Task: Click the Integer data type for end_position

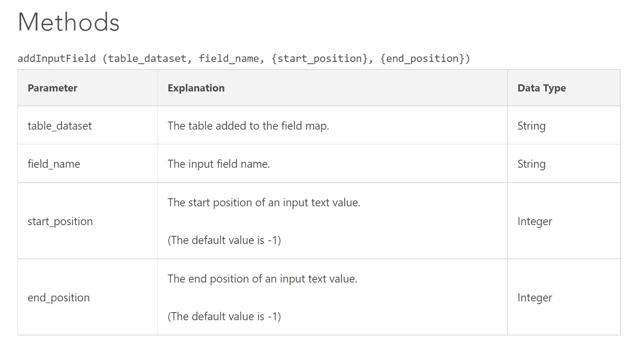Action: pos(534,297)
